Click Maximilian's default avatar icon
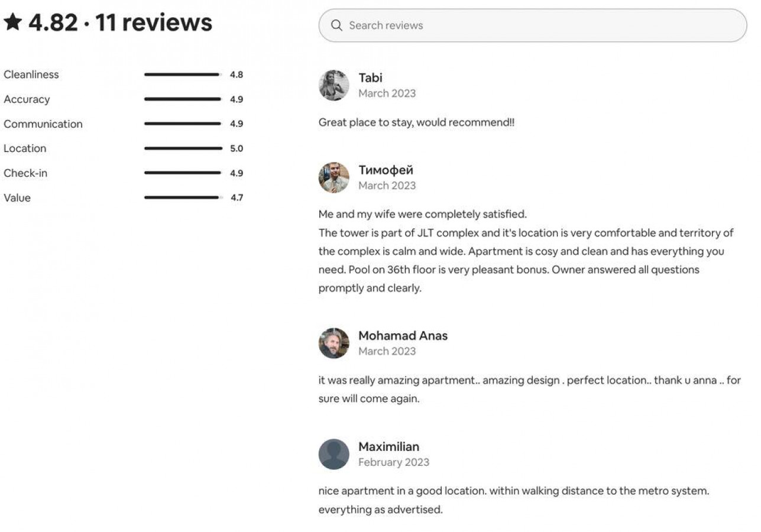Screen dimensions: 761x532 click(x=334, y=454)
